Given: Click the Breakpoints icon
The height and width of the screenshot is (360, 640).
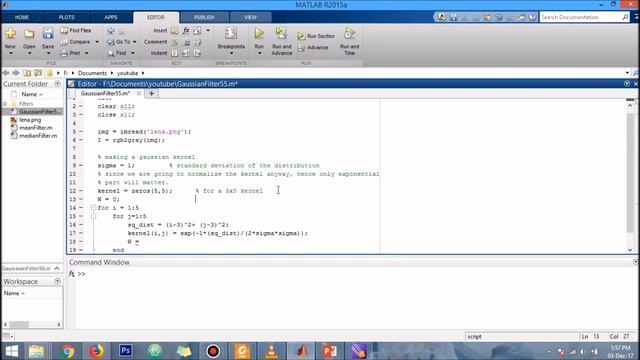Looking at the screenshot, I should coord(231,34).
